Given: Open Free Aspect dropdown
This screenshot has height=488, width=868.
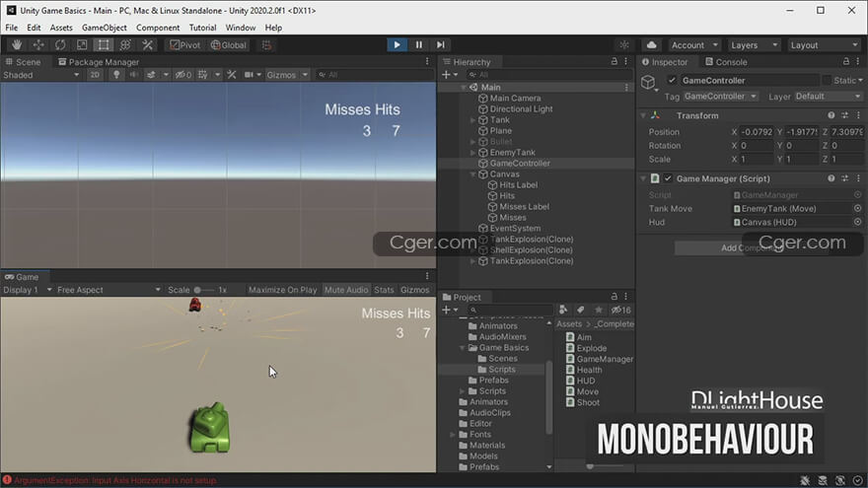Looking at the screenshot, I should pyautogui.click(x=108, y=290).
